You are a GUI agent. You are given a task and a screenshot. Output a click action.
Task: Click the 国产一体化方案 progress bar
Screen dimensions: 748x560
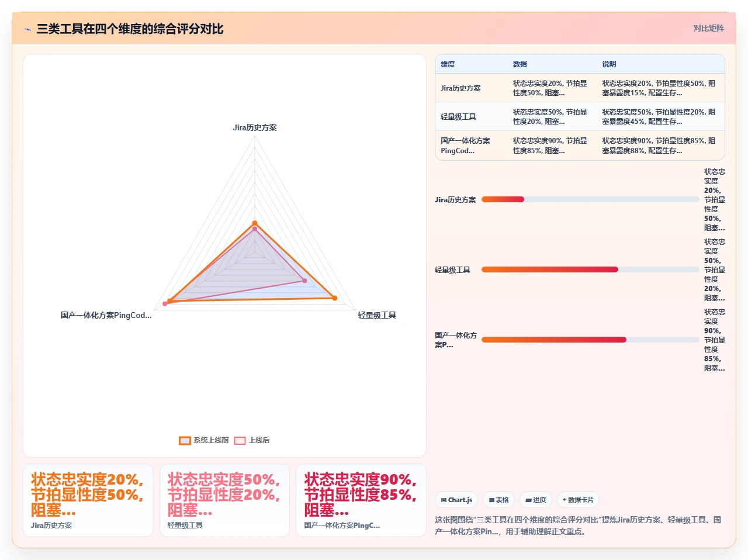tap(590, 340)
